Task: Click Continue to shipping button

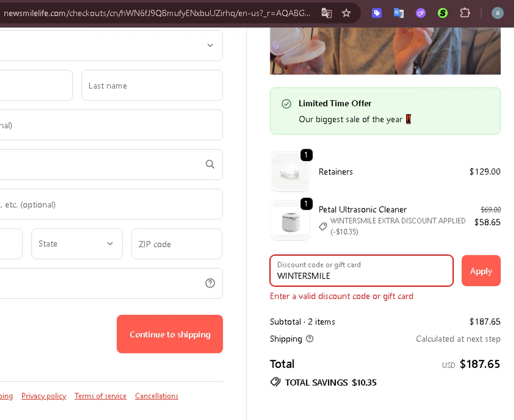Action: (x=170, y=334)
